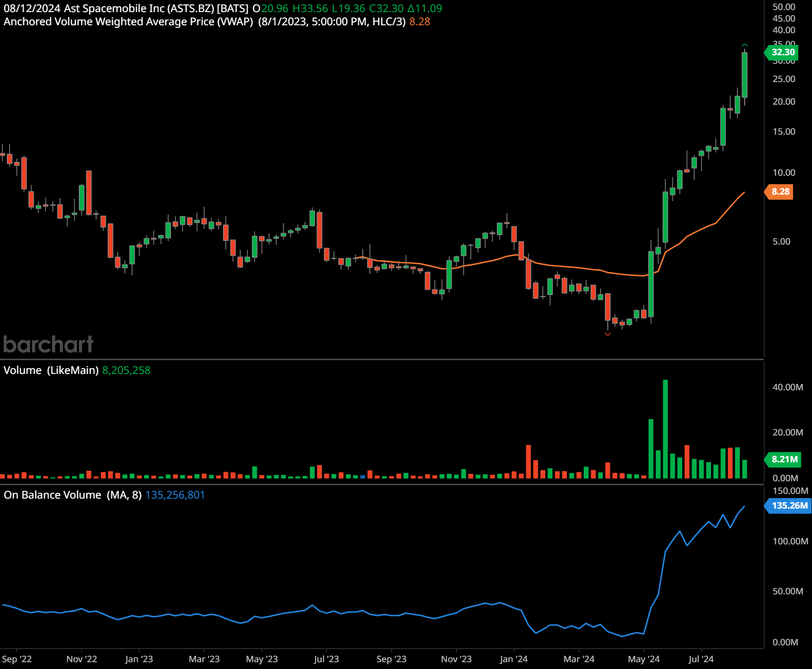Viewport: 812px width, 669px height.
Task: Click the 20.00M volume axis label
Action: pyautogui.click(x=787, y=432)
